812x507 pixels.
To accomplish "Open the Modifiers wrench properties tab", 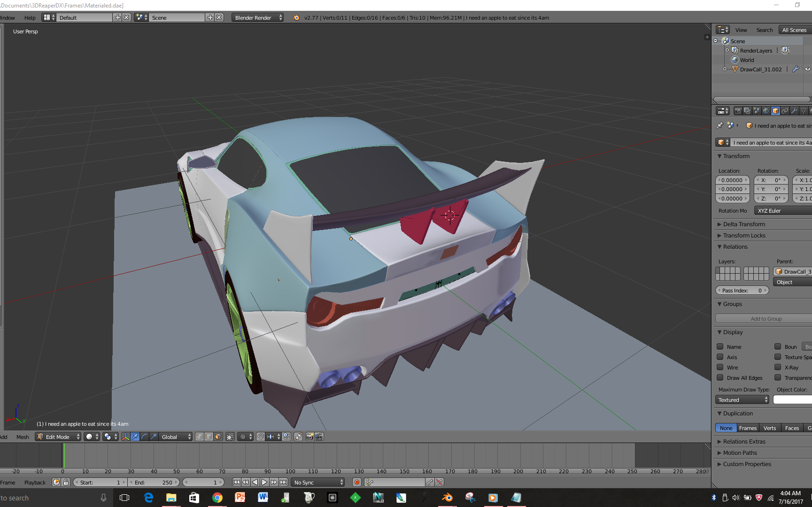I will tap(794, 111).
